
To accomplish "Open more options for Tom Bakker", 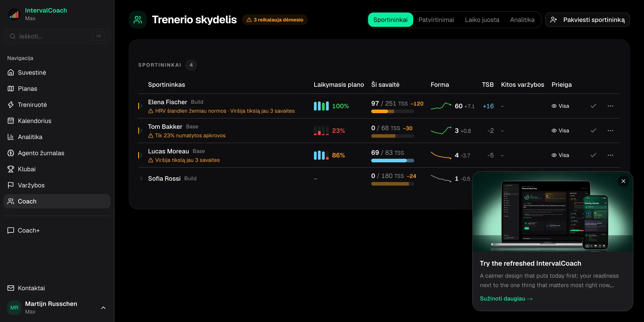I will click(x=610, y=131).
